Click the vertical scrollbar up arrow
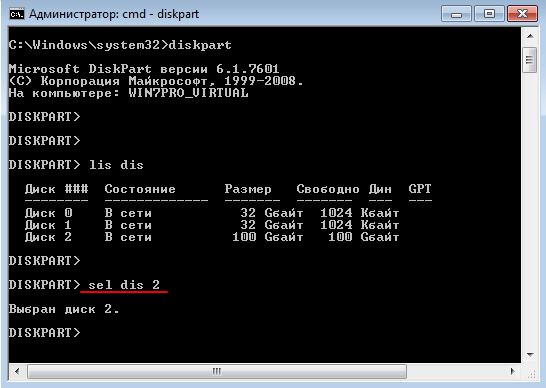Screen dimensions: 546x388 click(530, 36)
